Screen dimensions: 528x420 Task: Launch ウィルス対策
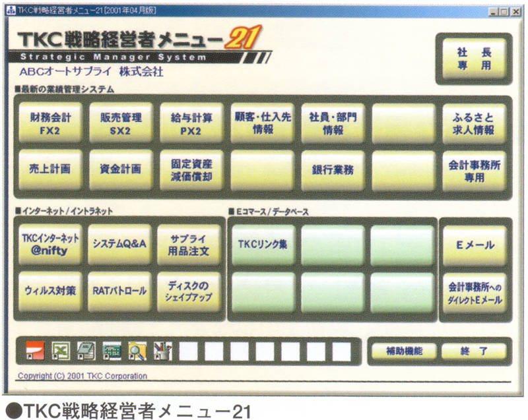point(50,291)
